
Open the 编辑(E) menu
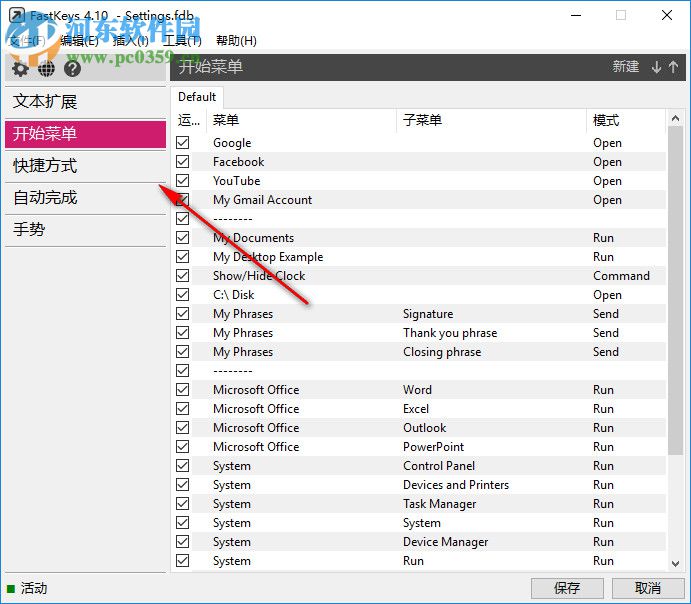coord(79,41)
